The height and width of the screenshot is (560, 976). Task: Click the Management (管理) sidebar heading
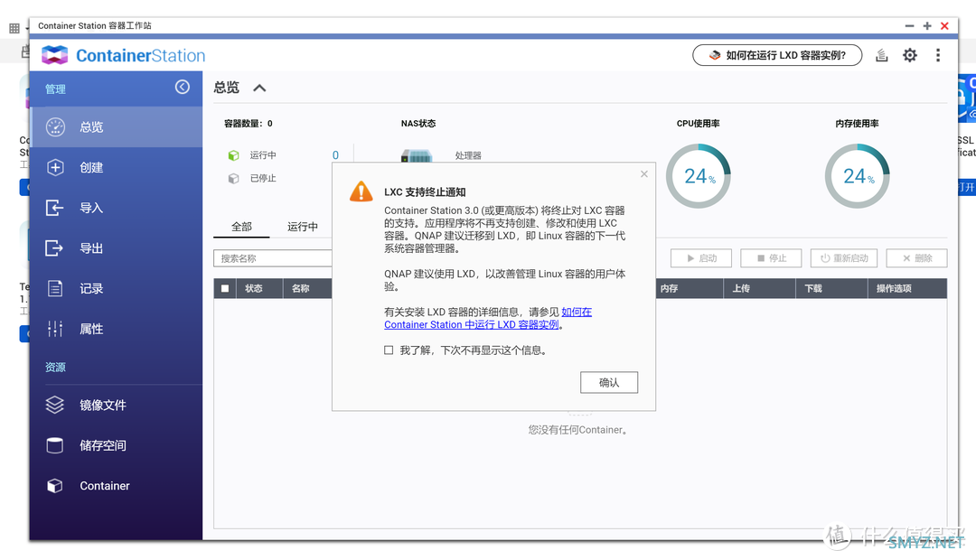55,89
